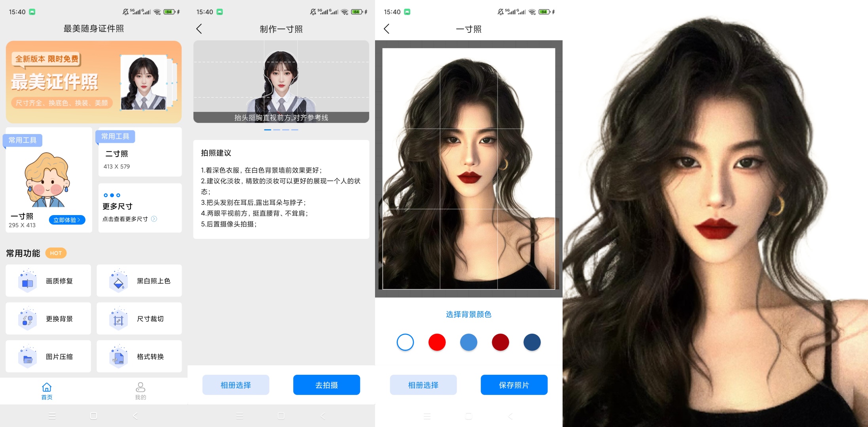
Task: Go back from 制作一寸照 screen
Action: coord(199,29)
